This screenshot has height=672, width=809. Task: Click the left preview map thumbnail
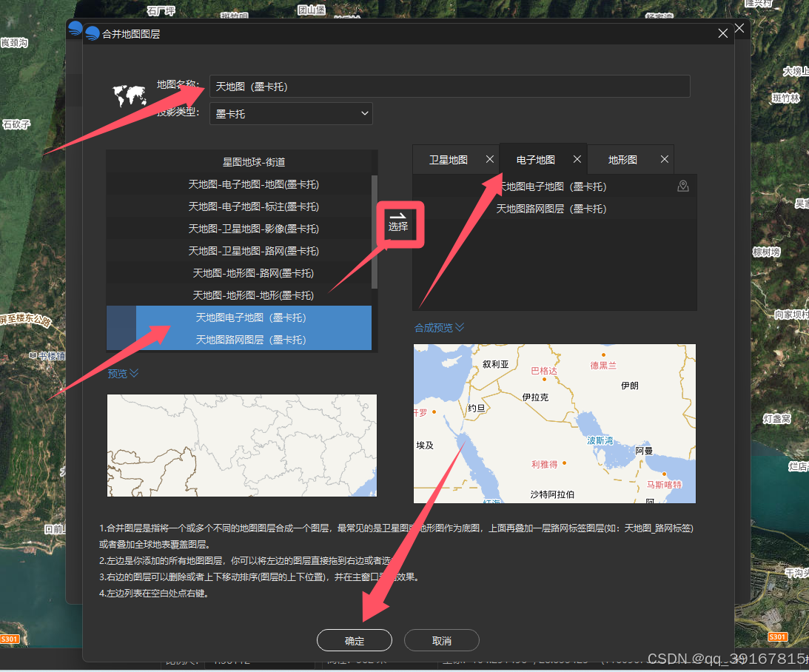[242, 446]
